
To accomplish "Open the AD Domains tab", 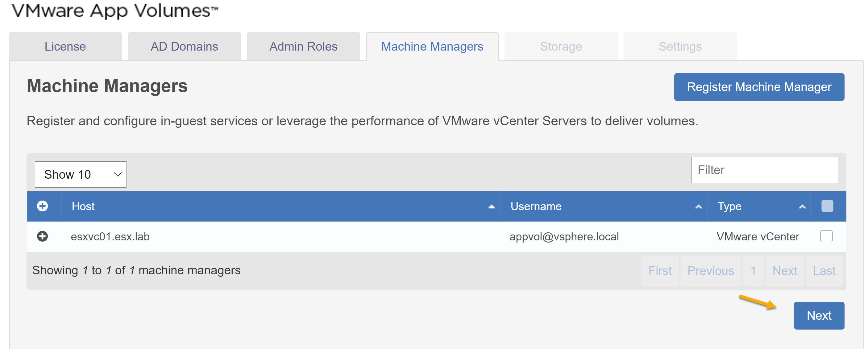I will coord(184,47).
